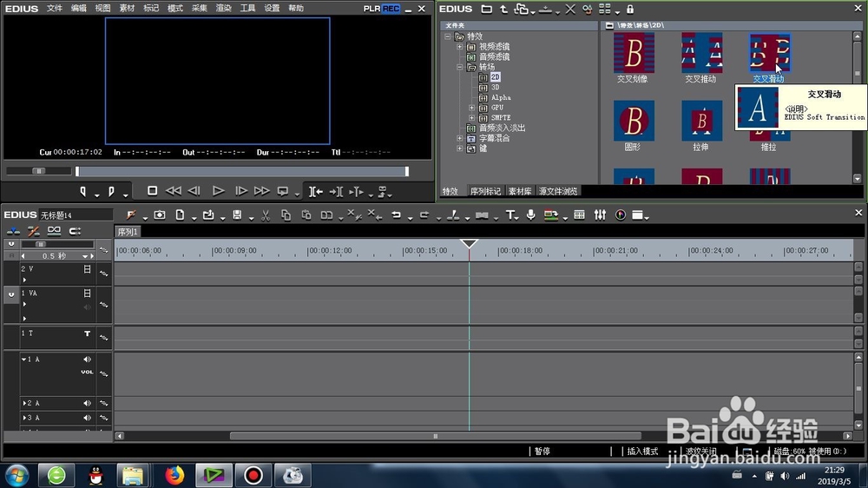Open the title creation T tool
This screenshot has width=868, height=488.
point(510,215)
